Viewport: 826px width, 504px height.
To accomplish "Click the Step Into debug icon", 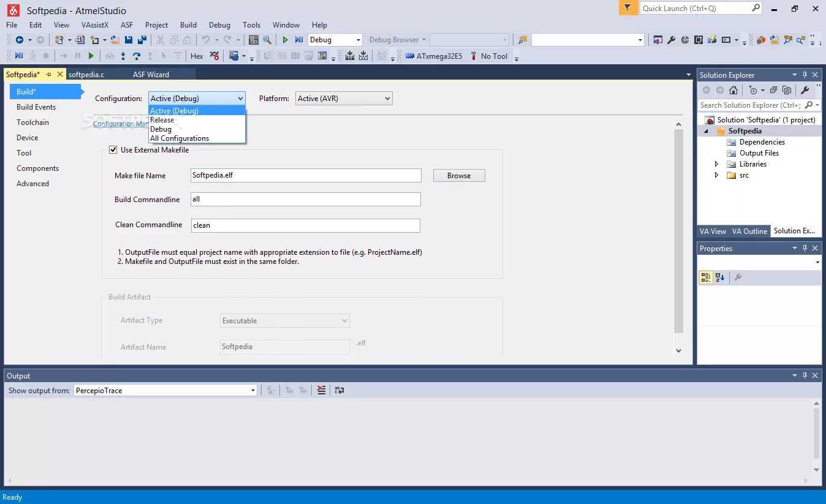I will pos(123,56).
